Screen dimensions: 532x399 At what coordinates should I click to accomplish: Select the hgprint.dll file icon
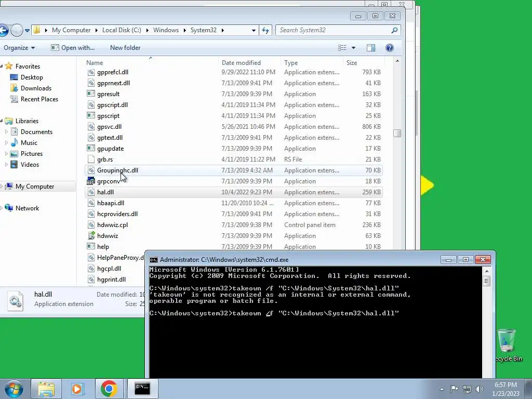pyautogui.click(x=90, y=280)
